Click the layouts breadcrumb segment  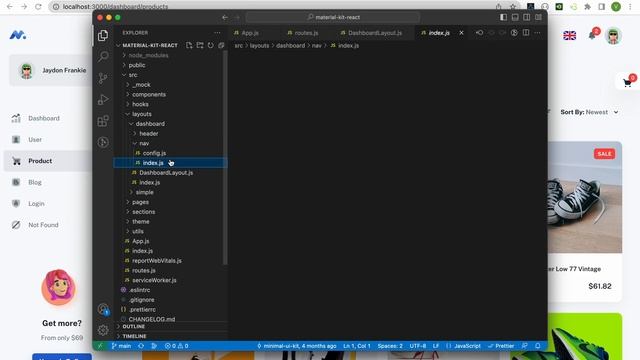(x=259, y=46)
